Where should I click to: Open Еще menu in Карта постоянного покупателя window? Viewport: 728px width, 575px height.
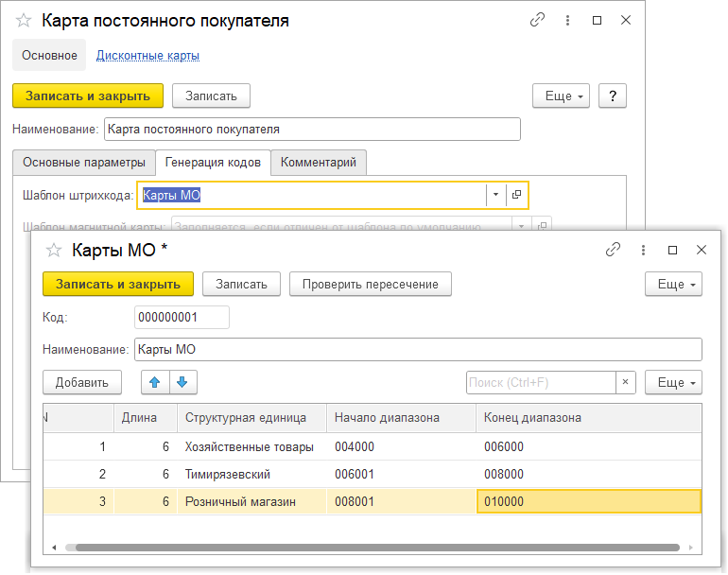(561, 96)
